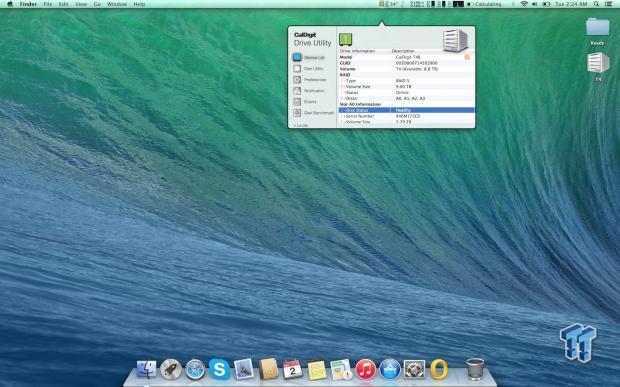Launch Skype from the Dock

click(219, 369)
